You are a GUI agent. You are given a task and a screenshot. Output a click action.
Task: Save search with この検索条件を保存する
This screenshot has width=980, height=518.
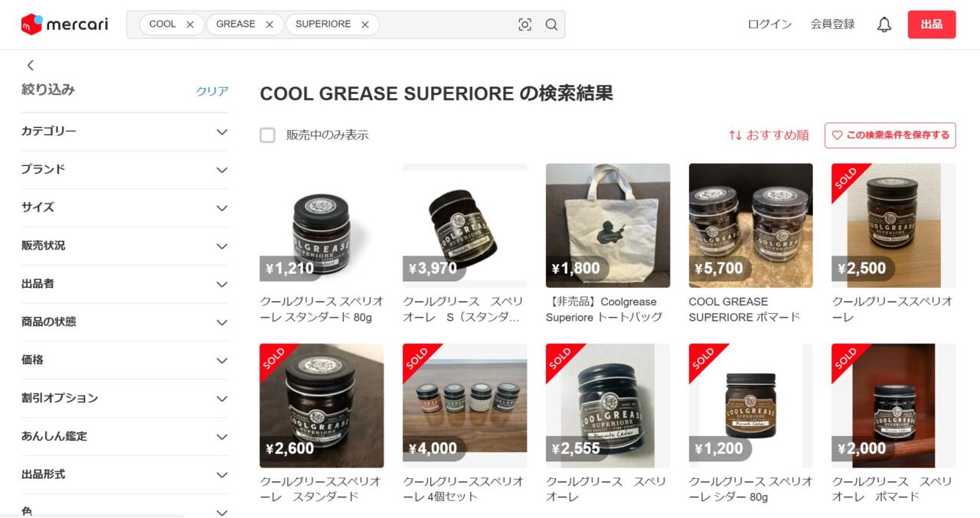[890, 135]
